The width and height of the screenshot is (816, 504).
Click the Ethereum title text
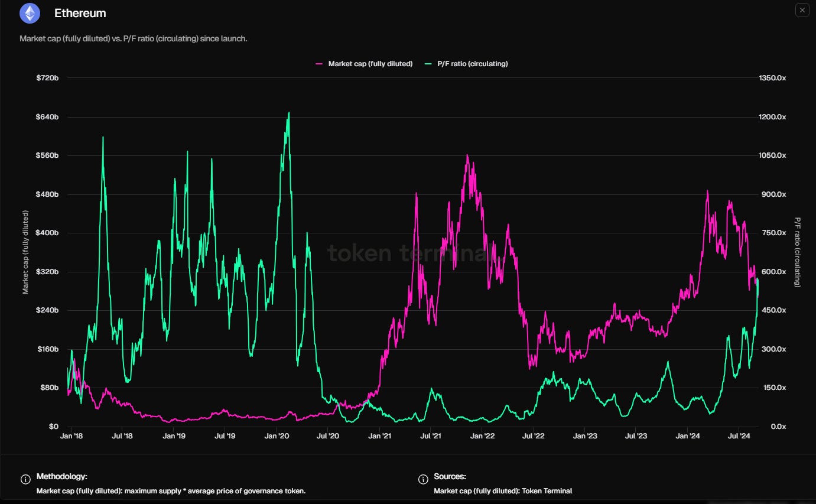(80, 13)
